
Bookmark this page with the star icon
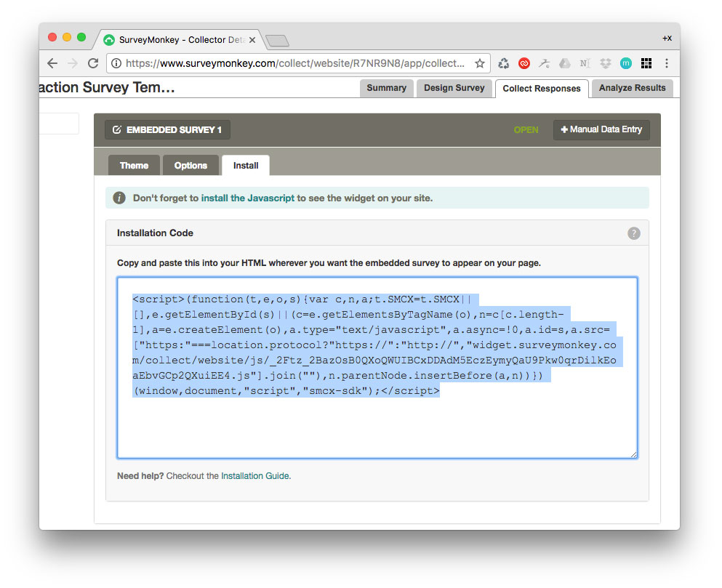pos(480,63)
